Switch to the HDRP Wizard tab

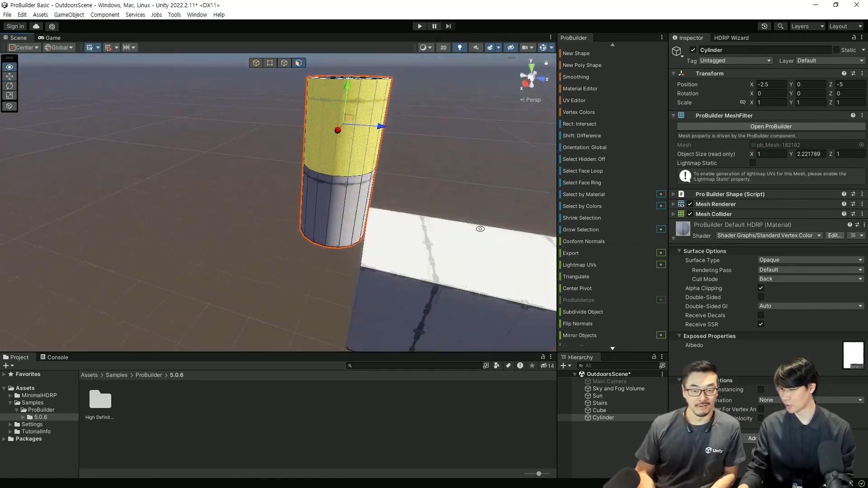click(731, 38)
